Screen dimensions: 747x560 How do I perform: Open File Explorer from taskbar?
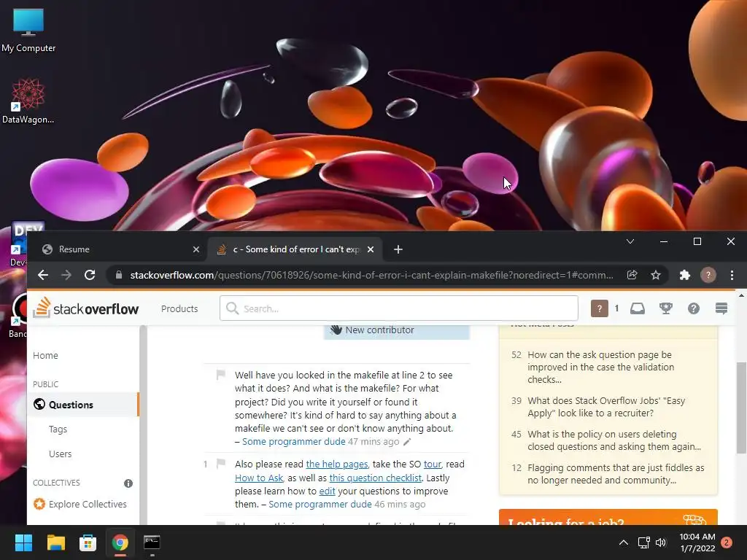click(55, 542)
